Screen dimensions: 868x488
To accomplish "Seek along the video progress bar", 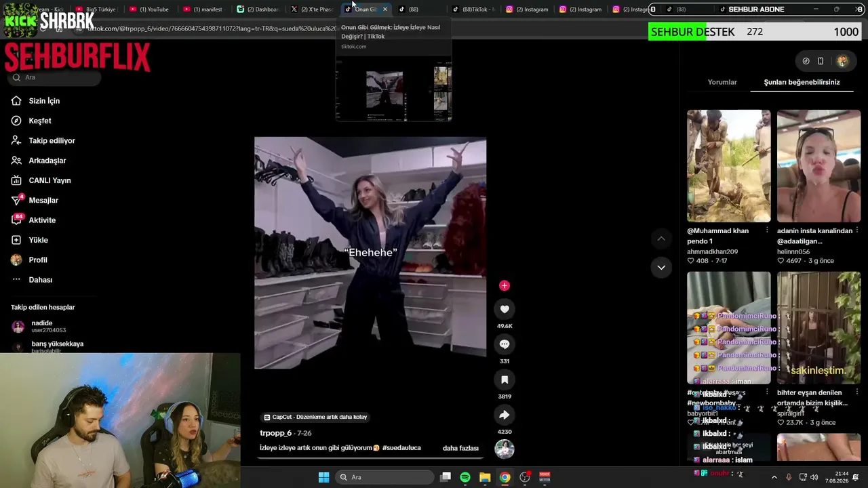I will 370,458.
